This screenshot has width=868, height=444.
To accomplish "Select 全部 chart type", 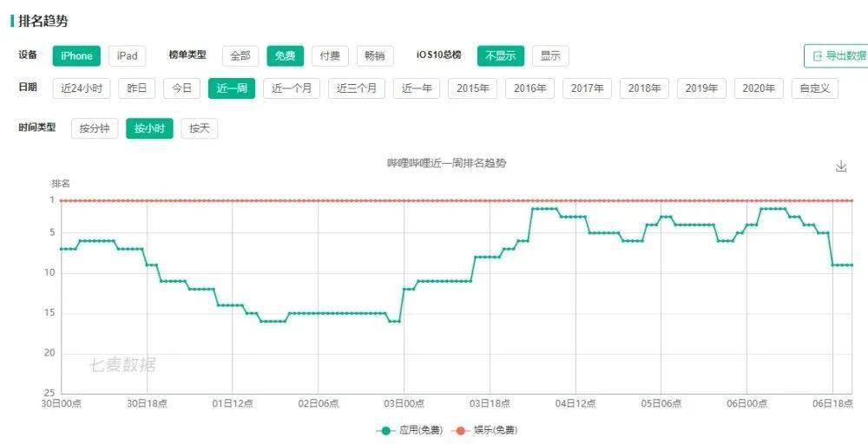I will [240, 55].
